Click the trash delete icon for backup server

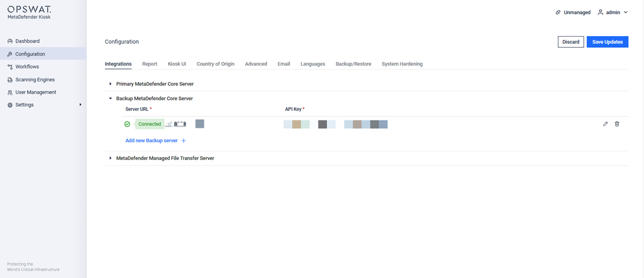tap(617, 124)
